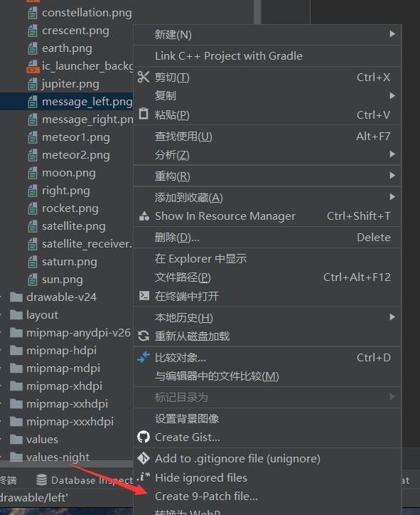Screen dimensions: 420x515
Task: Click the scissors Cut icon in context menu
Action: pos(144,77)
